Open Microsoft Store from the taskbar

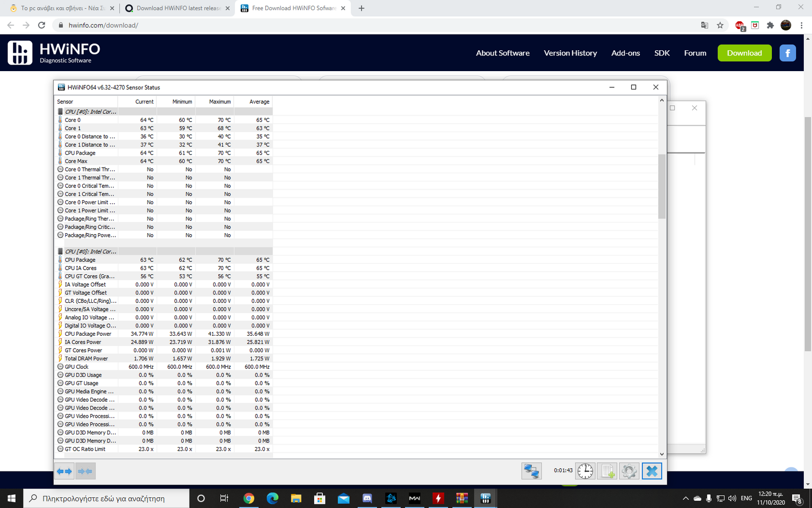pos(320,498)
